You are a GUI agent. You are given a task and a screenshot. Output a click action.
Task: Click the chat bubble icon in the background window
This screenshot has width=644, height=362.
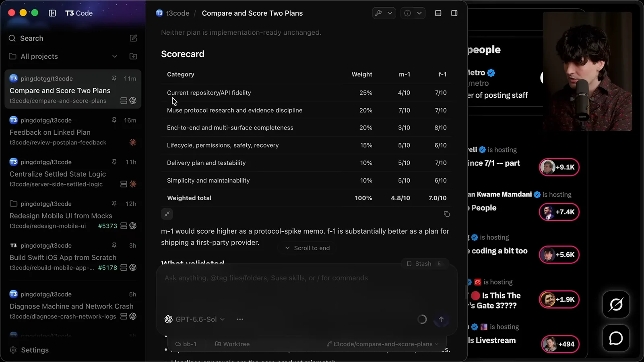click(616, 338)
